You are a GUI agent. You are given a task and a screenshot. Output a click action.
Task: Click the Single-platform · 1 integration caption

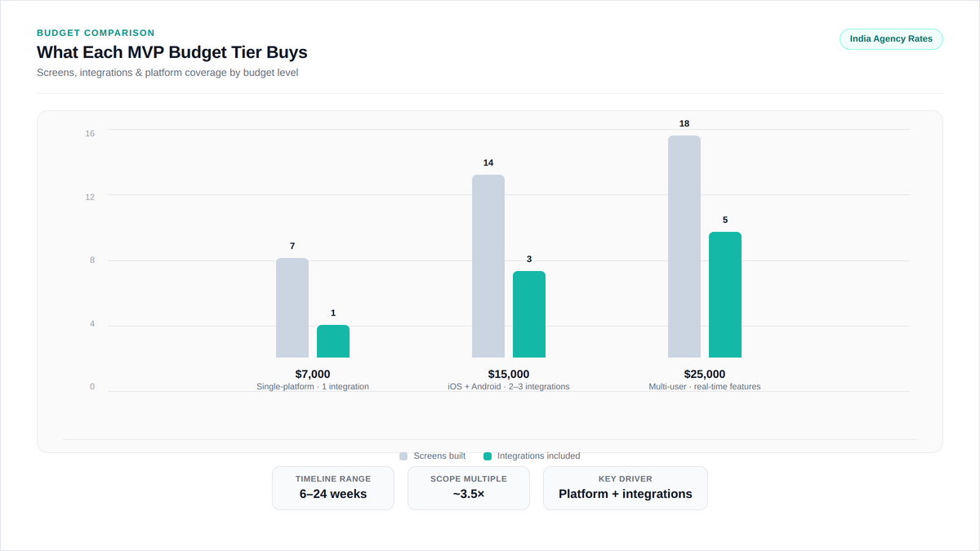[313, 387]
